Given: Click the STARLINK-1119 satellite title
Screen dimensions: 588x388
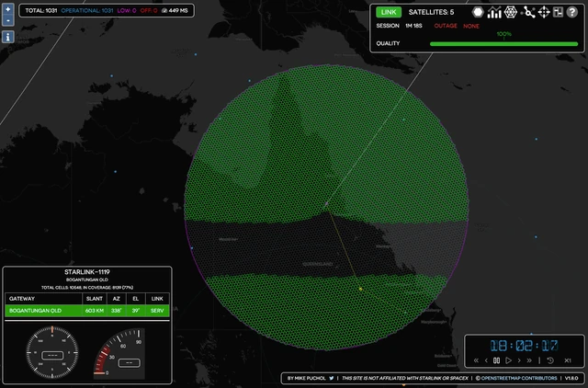Looking at the screenshot, I should [87, 272].
